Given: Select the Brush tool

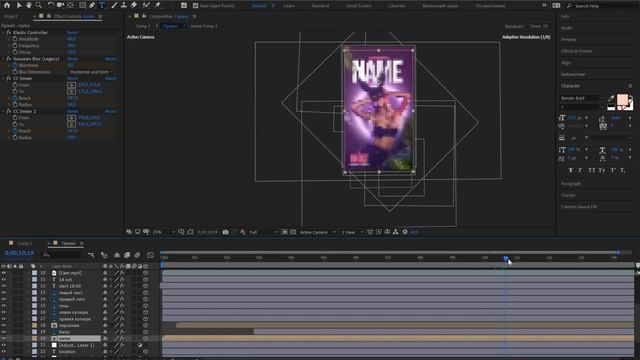Looking at the screenshot, I should click(x=114, y=5).
